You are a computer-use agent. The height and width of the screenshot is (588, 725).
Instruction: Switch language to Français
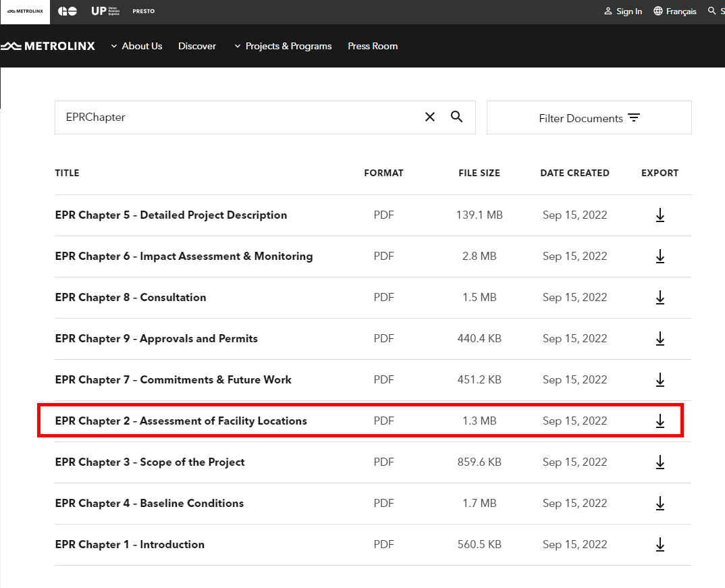(675, 11)
